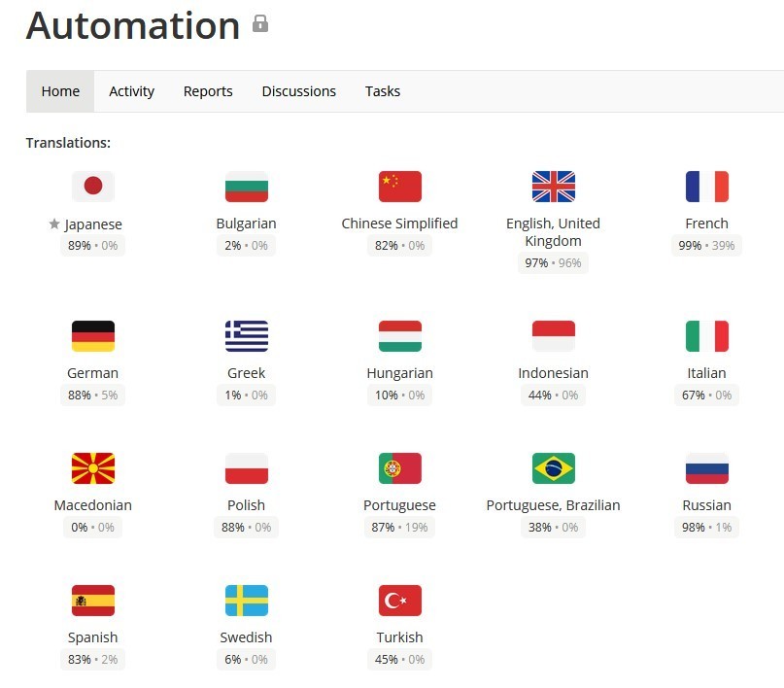Click the Macedonia flag icon

pyautogui.click(x=93, y=468)
